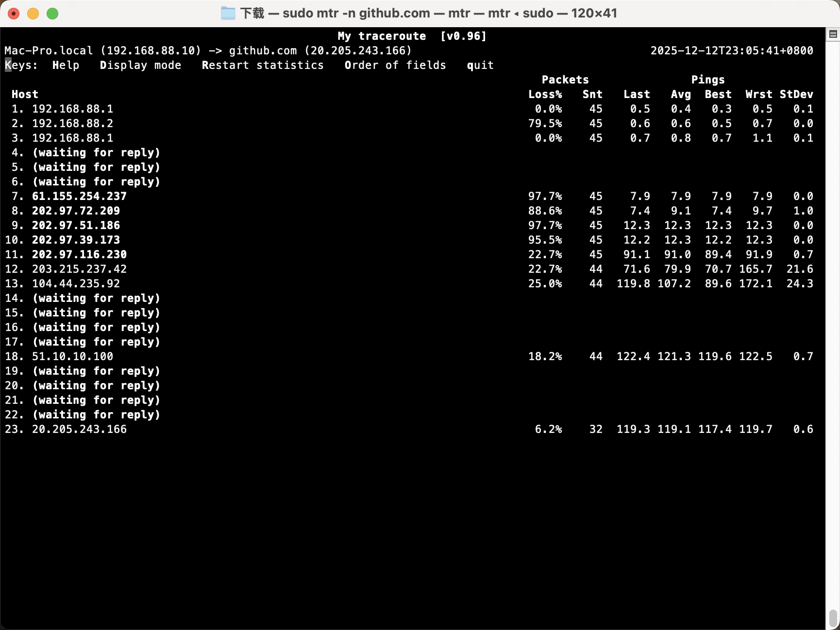The height and width of the screenshot is (630, 840).
Task: Click the folder proxy icon in title bar
Action: [x=228, y=13]
